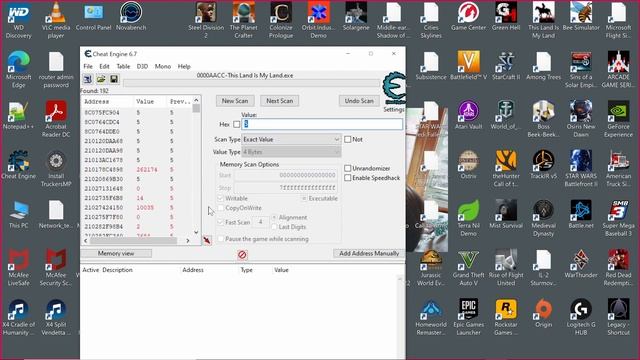Open the Scan Type dropdown

point(291,140)
